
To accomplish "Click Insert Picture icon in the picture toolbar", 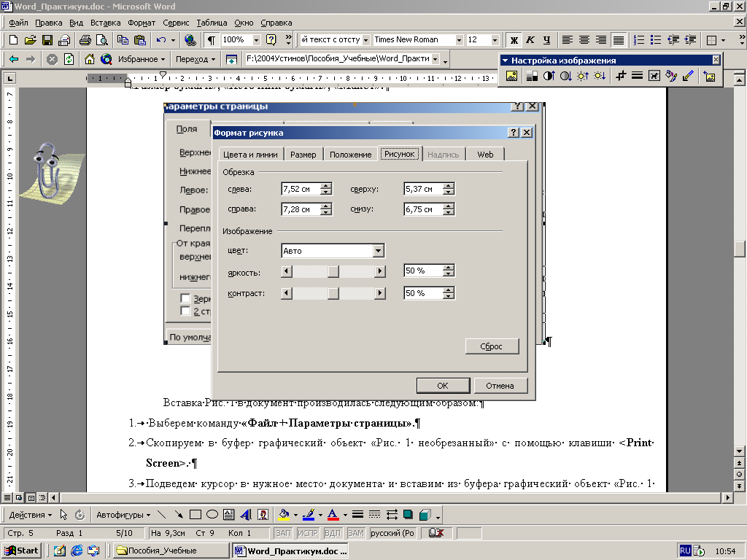I will pyautogui.click(x=512, y=76).
